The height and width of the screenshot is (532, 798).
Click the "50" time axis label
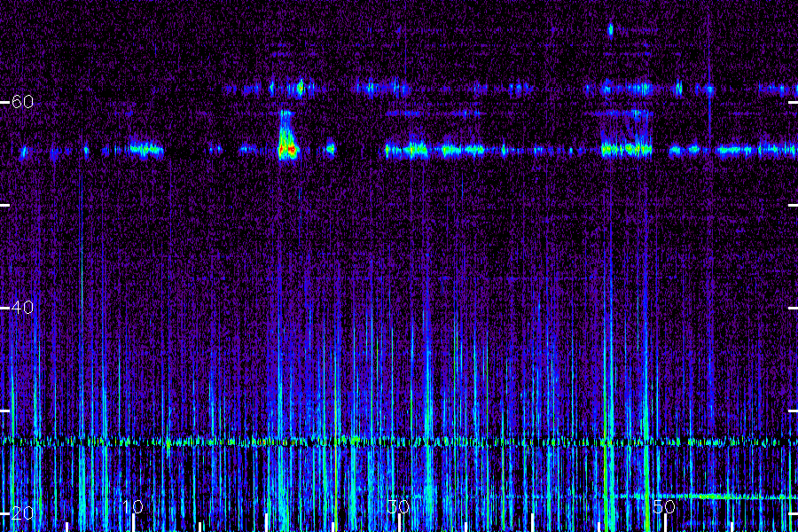pyautogui.click(x=664, y=506)
